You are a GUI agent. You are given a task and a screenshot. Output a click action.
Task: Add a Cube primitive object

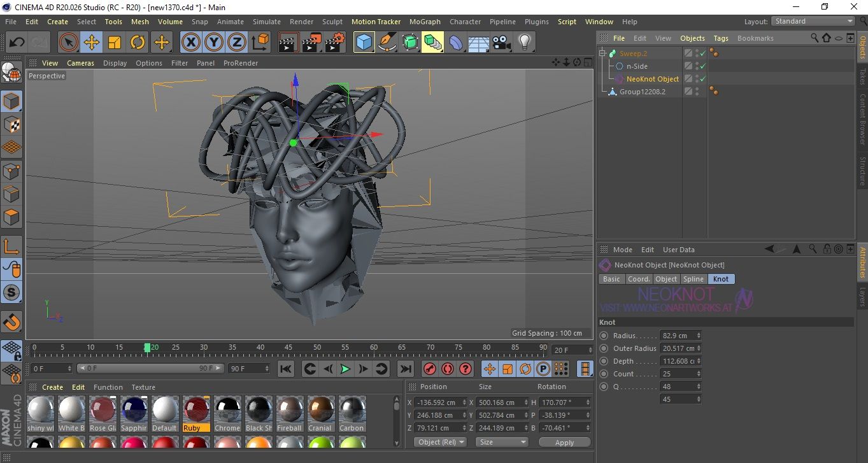click(364, 43)
